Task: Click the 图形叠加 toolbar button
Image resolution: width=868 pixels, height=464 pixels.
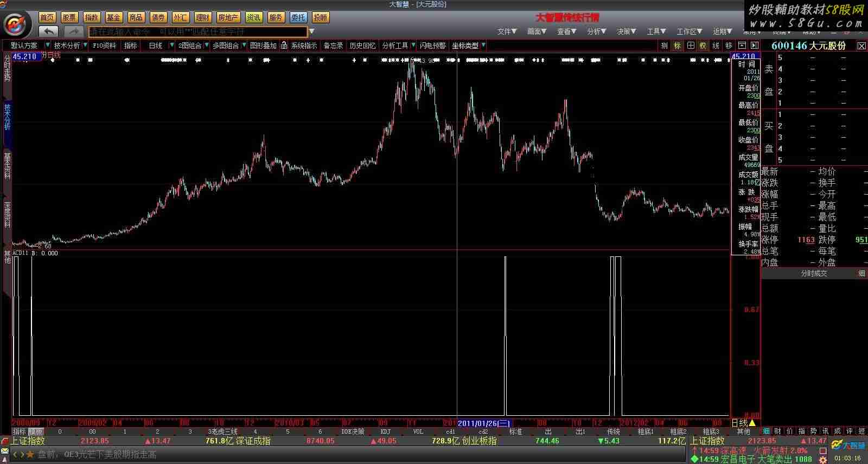Action: tap(263, 46)
